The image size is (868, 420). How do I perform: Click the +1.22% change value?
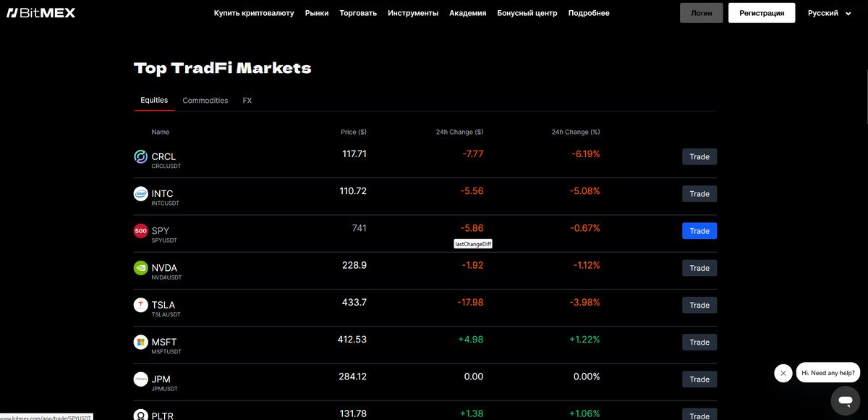point(584,339)
